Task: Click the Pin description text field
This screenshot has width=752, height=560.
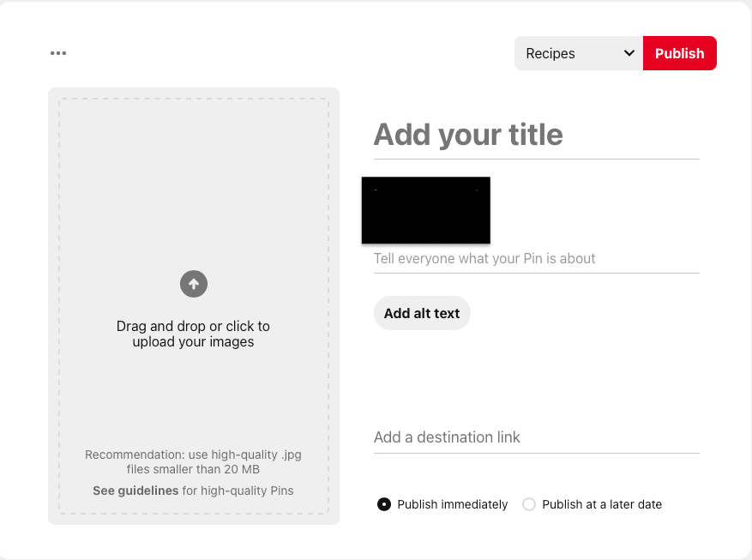Action: [x=536, y=259]
